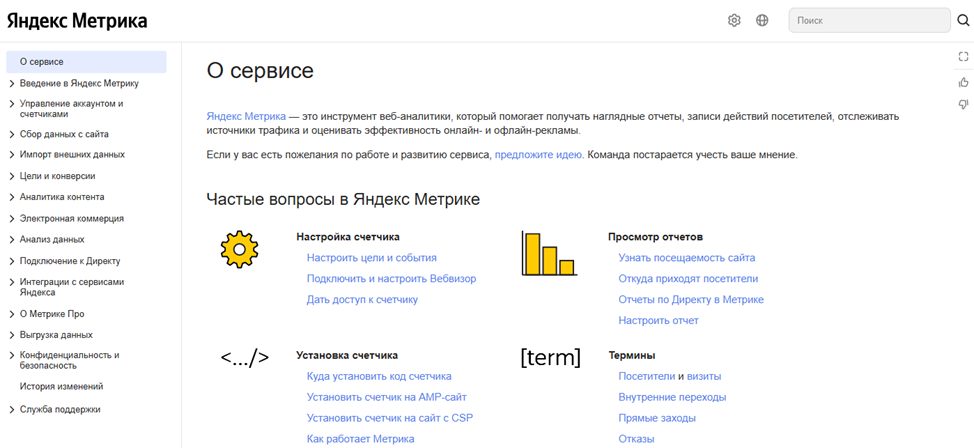Image resolution: width=974 pixels, height=448 pixels.
Task: Select О сервисе in the sidebar
Action: point(86,62)
